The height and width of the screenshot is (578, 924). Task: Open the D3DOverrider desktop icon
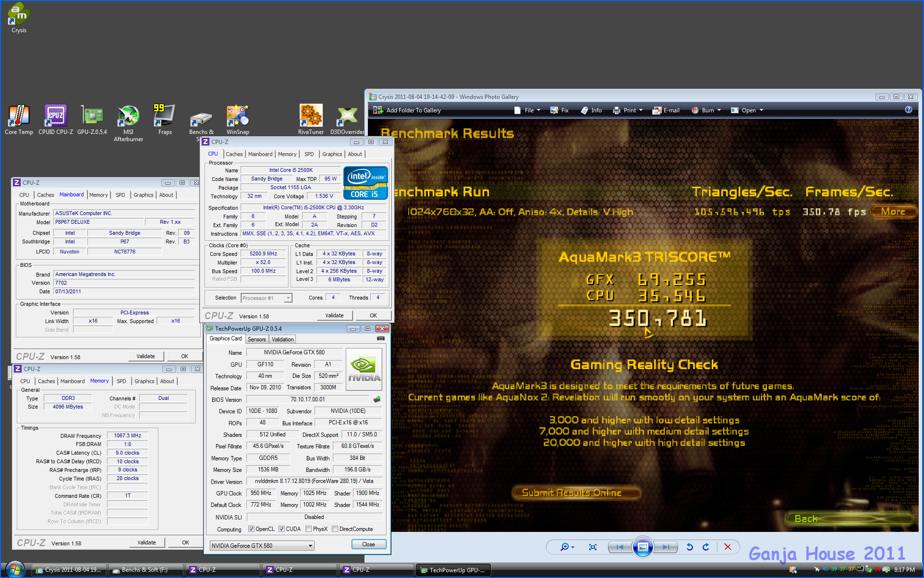[x=347, y=120]
